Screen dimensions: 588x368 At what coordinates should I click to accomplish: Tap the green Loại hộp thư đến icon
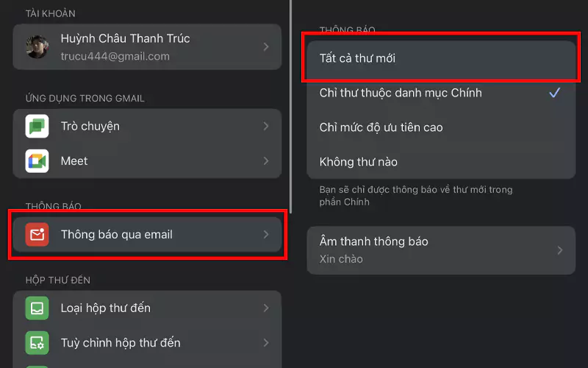coord(37,308)
